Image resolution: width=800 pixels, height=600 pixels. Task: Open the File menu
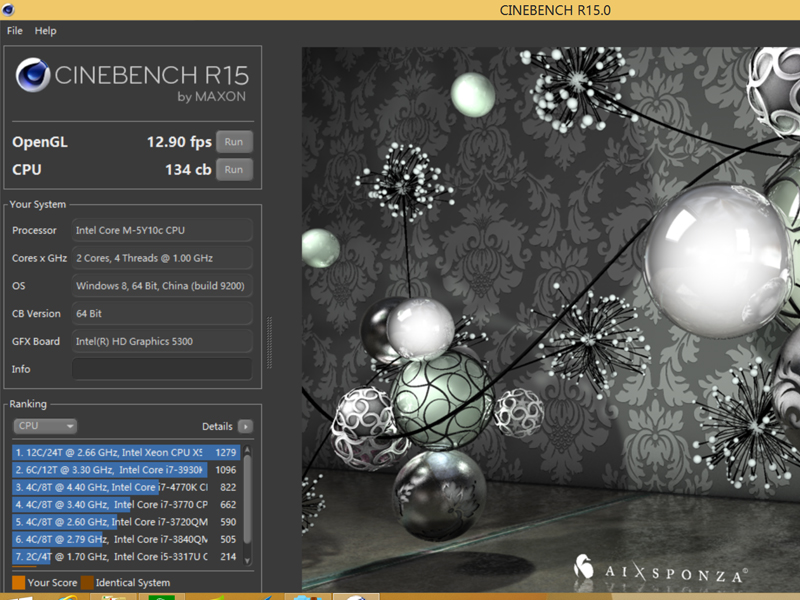click(x=14, y=31)
